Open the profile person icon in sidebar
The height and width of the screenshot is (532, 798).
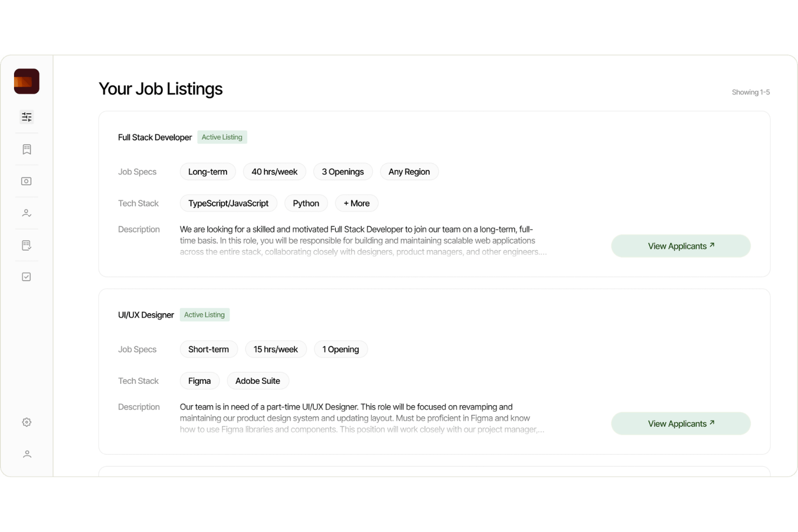pos(26,454)
